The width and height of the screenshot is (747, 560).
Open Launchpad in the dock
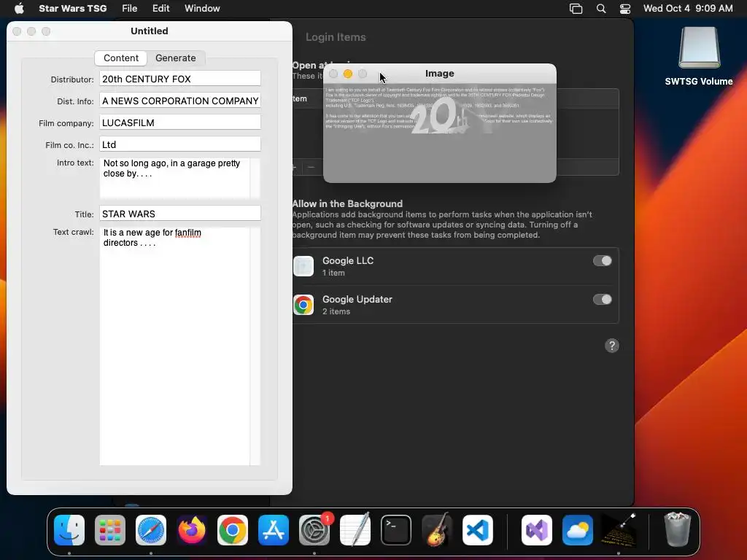pyautogui.click(x=110, y=530)
